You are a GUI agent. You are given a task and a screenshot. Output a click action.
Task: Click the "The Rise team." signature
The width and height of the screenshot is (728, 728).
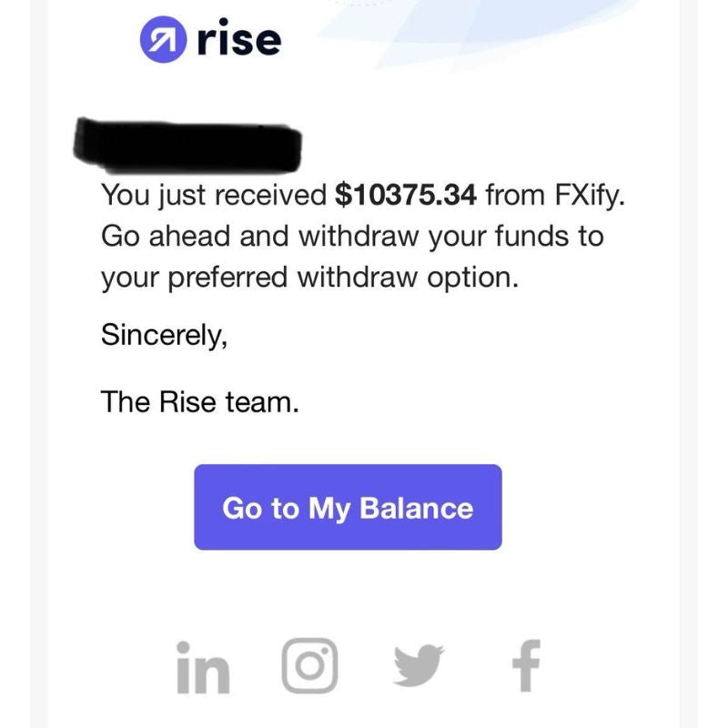pos(199,401)
